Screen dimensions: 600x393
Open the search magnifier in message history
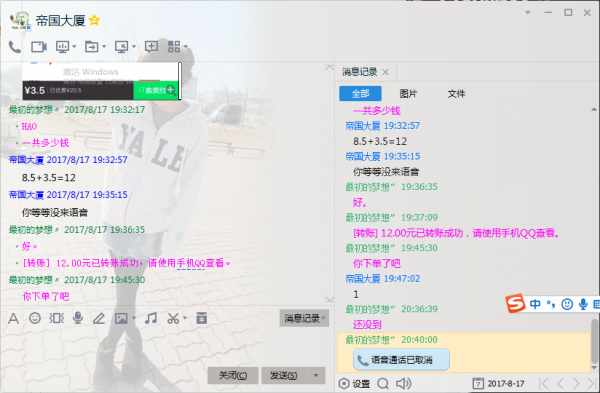click(x=383, y=383)
